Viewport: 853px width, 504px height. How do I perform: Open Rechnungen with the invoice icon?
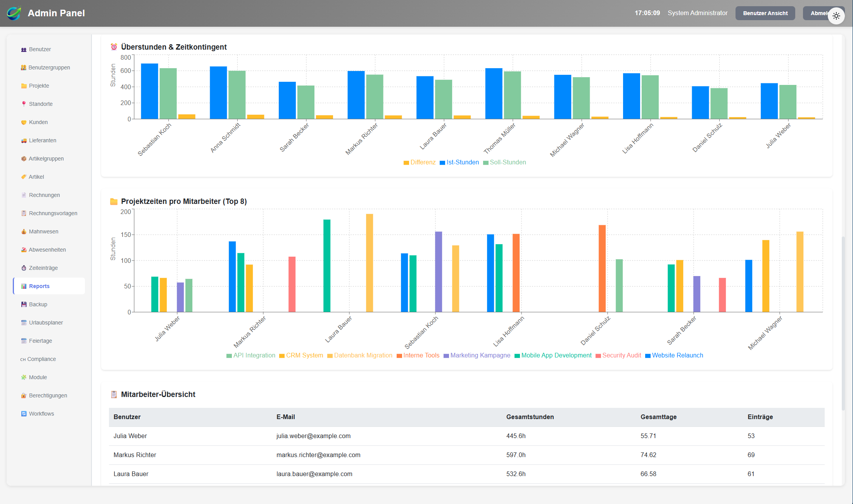click(x=24, y=195)
